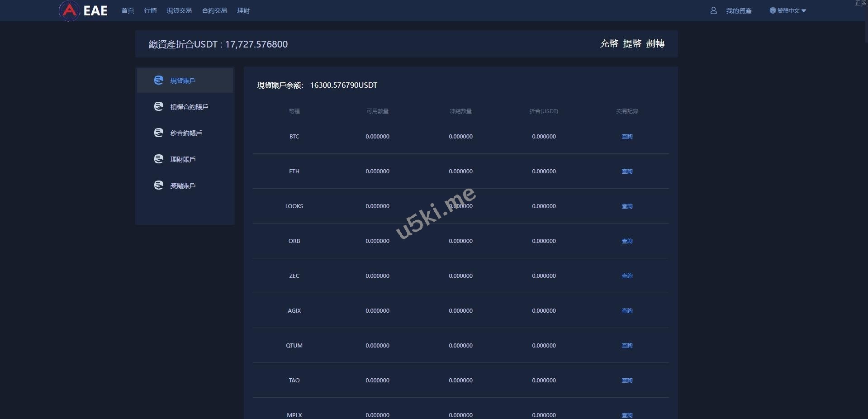The width and height of the screenshot is (868, 419).
Task: Click the user profile icon
Action: 713,10
